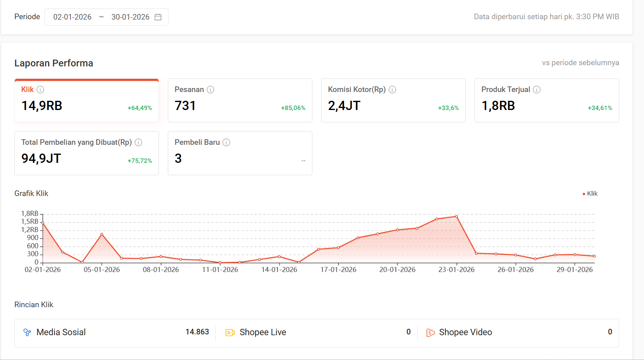Select the Pesanan metric card

click(240, 101)
